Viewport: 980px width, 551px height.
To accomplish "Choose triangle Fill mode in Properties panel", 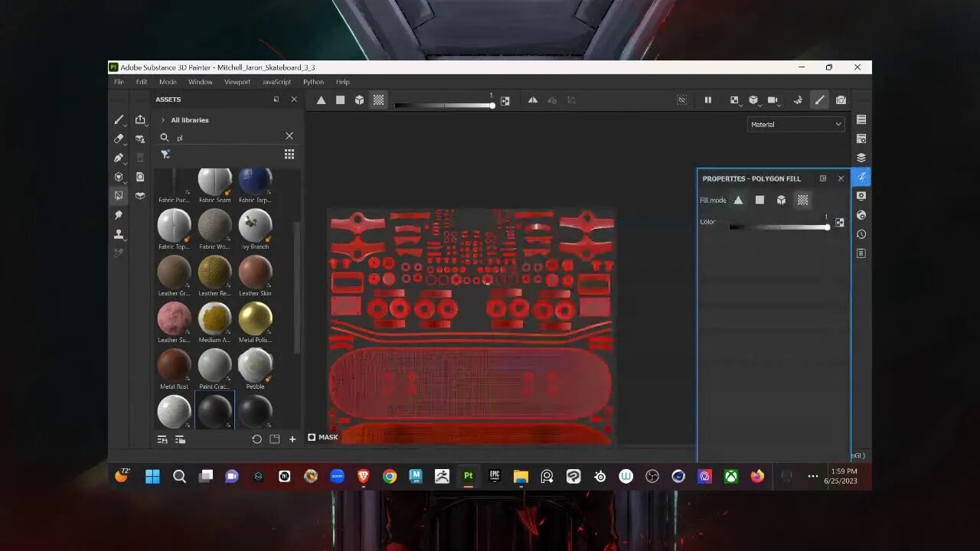I will coord(738,200).
